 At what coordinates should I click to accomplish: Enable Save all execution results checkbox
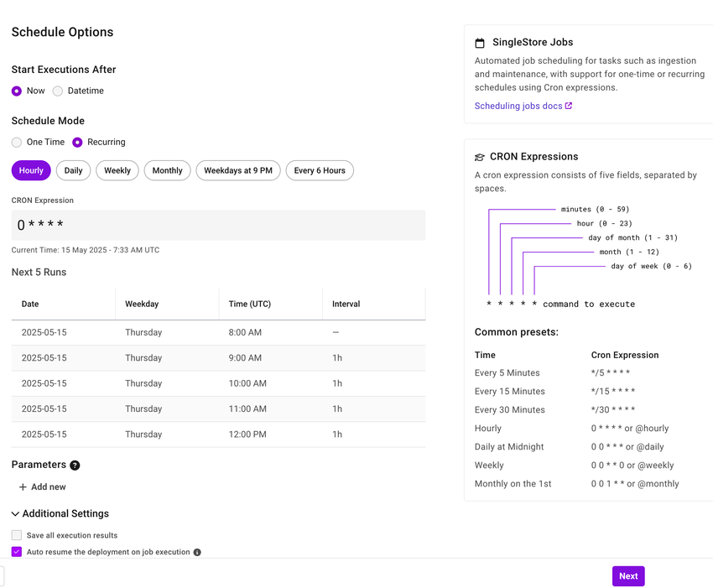tap(17, 535)
